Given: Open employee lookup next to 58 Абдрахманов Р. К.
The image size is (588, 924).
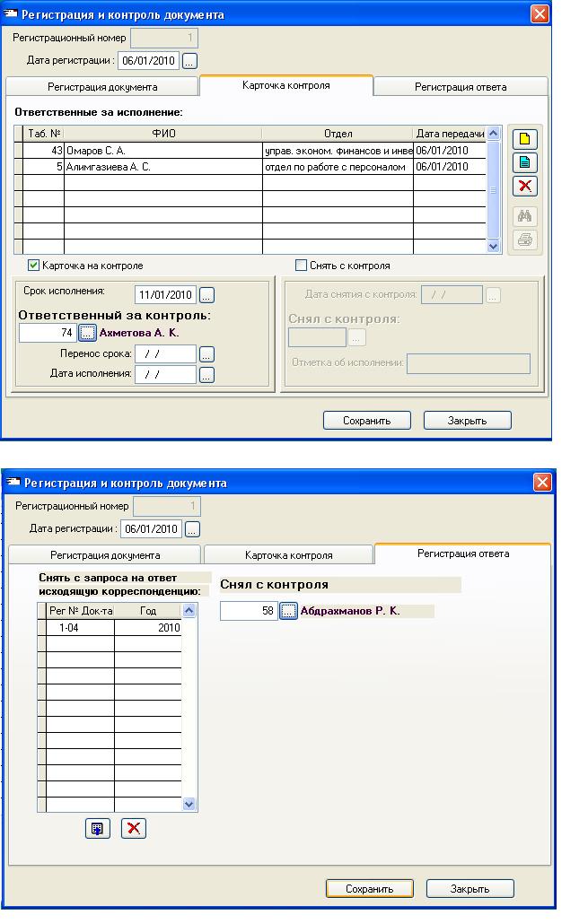Looking at the screenshot, I should 288,611.
